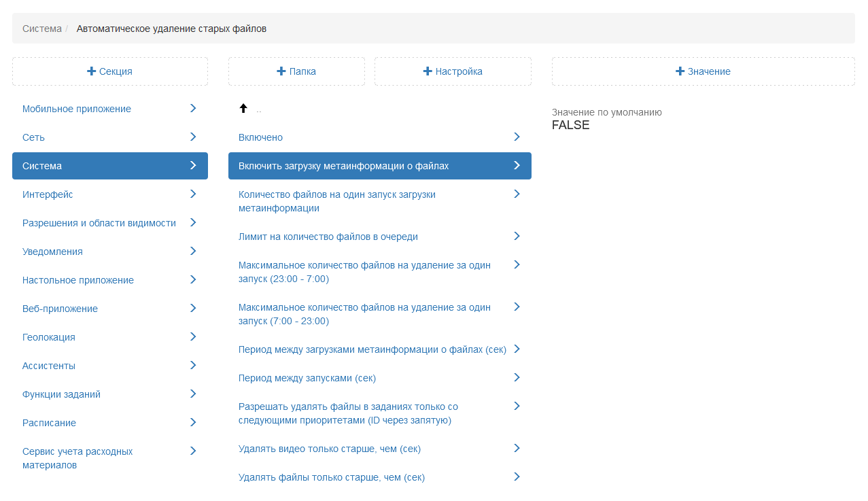Screen dimensions: 868x501
Task: Click the up arrow to go back
Action: 243,109
